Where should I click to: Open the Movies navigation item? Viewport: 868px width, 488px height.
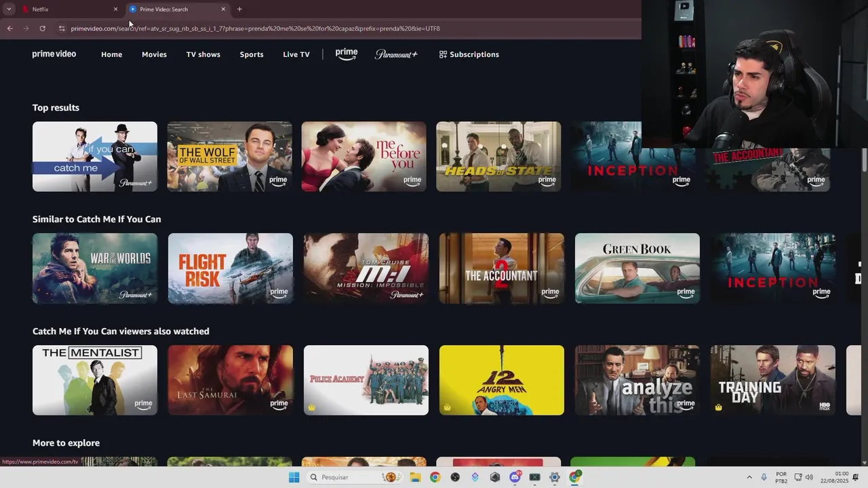[x=154, y=54]
